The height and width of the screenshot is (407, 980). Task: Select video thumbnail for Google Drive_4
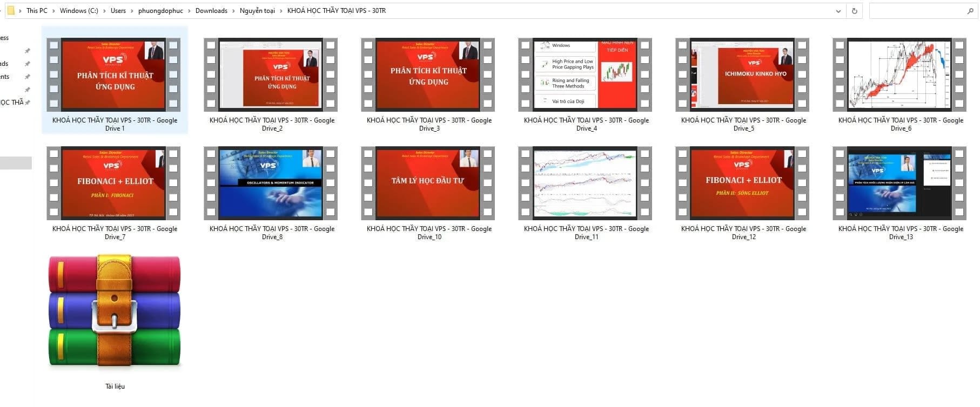tap(585, 74)
